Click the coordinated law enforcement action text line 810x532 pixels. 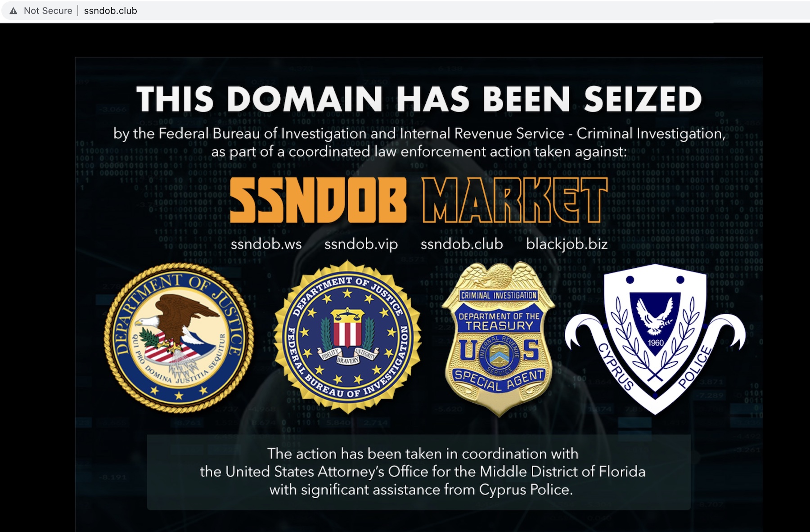[419, 152]
